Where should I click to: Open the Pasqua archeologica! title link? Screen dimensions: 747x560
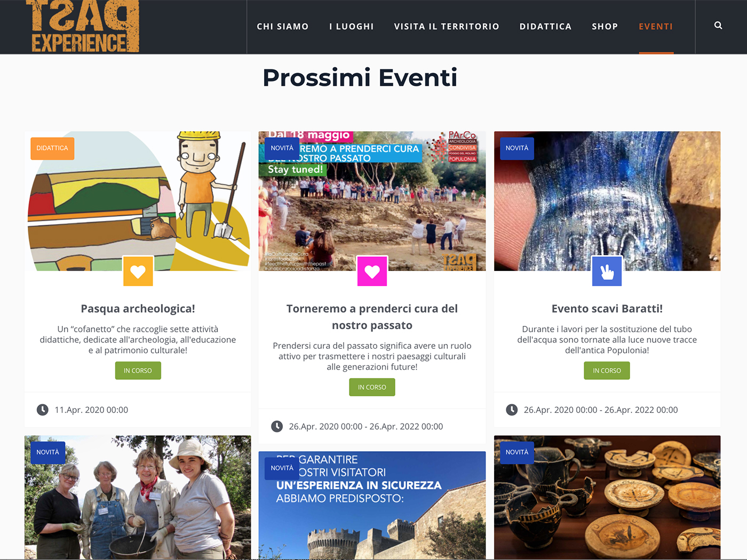pos(138,308)
